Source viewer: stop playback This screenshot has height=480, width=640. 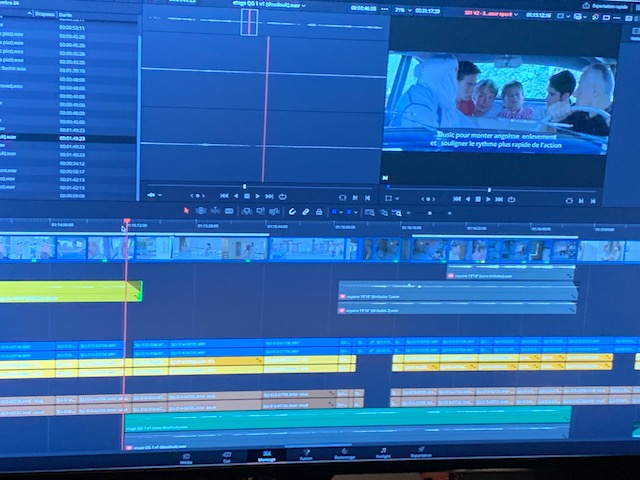pos(247,196)
